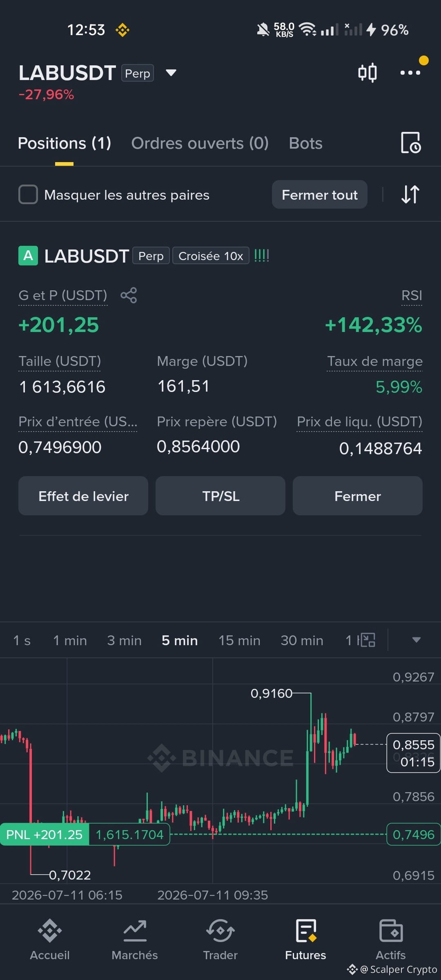Expand the chart to full screen
441x980 pixels.
pos(368,640)
